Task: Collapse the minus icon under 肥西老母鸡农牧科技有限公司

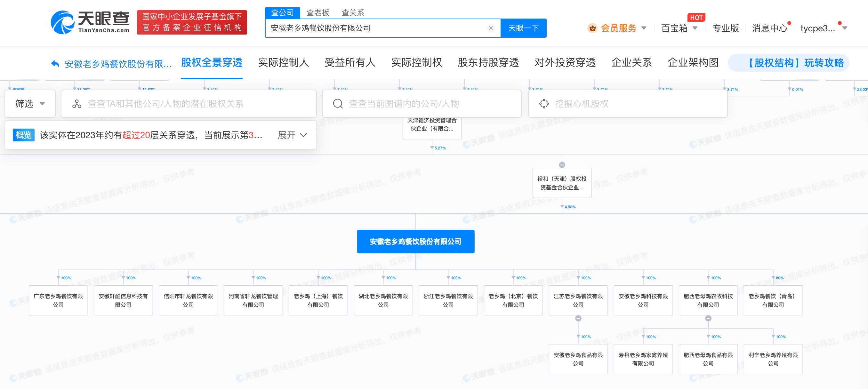Action: (708, 318)
